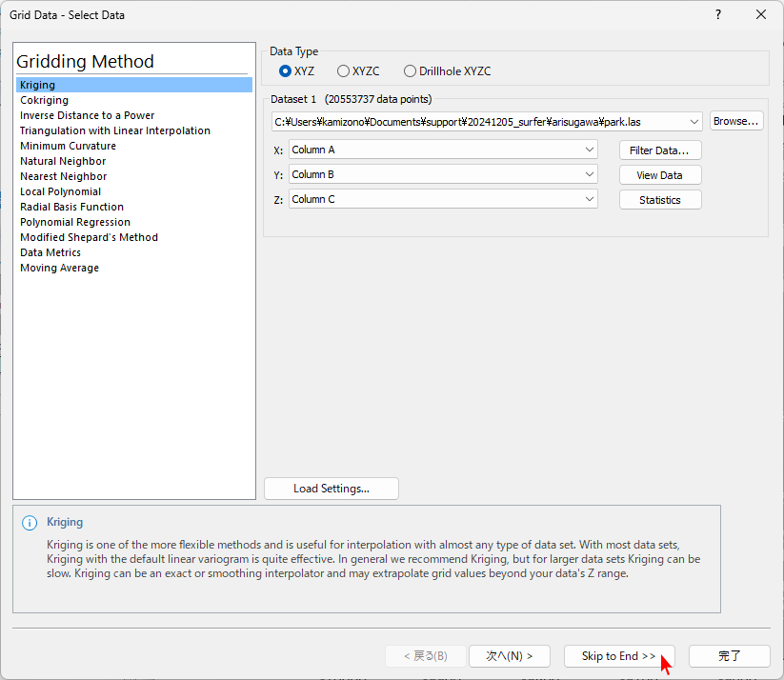Expand the Z column dropdown

[x=590, y=200]
